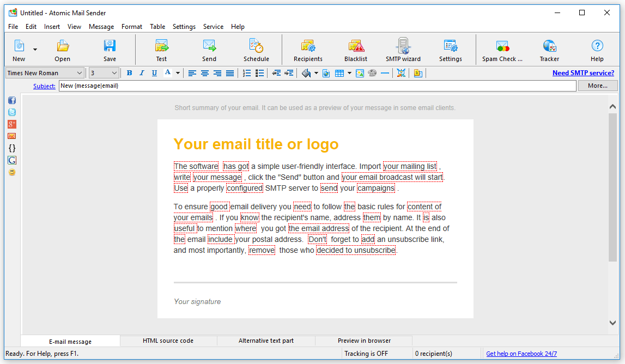The width and height of the screenshot is (625, 364).
Task: Expand the font size dropdown showing 3
Action: click(x=114, y=73)
